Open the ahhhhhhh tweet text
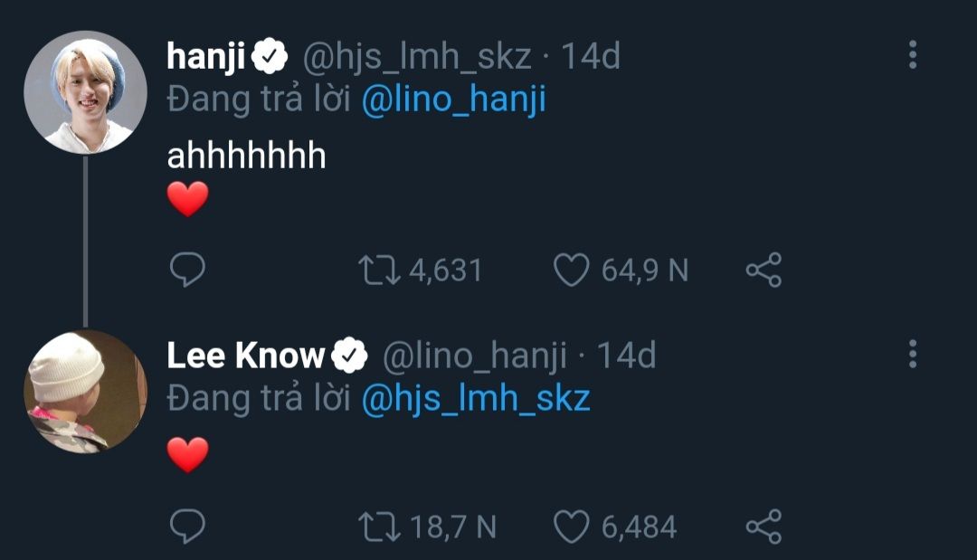 coord(246,156)
